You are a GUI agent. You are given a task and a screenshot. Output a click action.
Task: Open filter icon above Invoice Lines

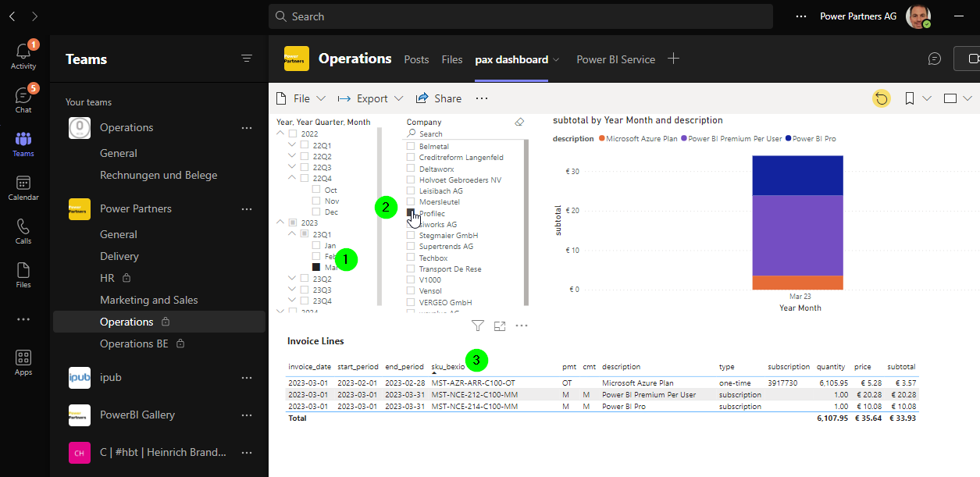coord(478,326)
